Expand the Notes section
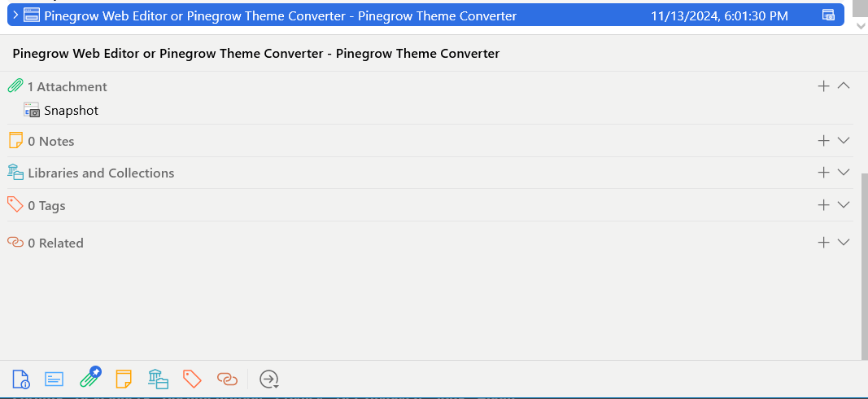Viewport: 868px width, 399px height. pos(844,140)
